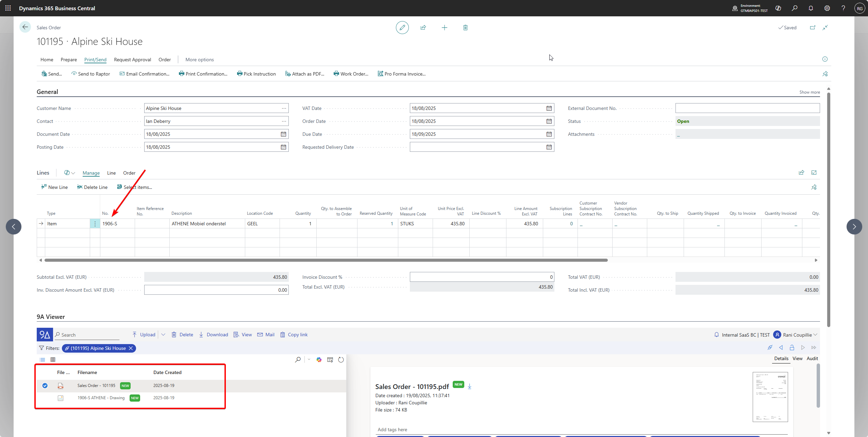Click the refresh icon in file list

(341, 360)
